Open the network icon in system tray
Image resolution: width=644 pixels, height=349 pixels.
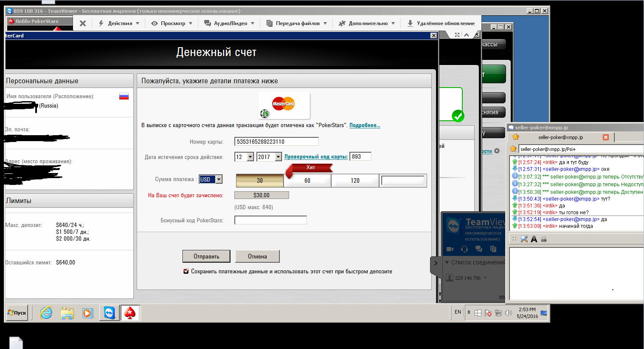498,313
